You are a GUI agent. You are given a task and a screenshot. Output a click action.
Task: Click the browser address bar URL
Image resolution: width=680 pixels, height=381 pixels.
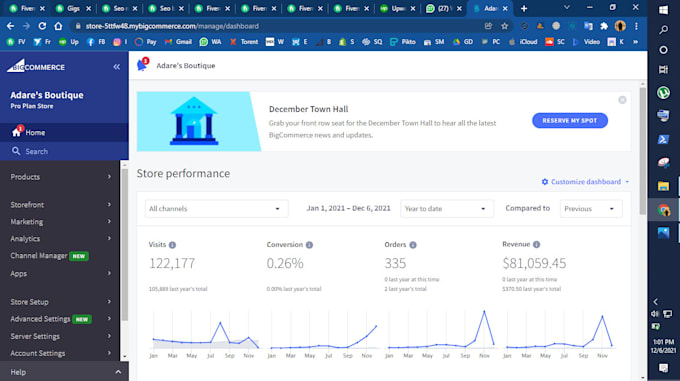[172, 26]
